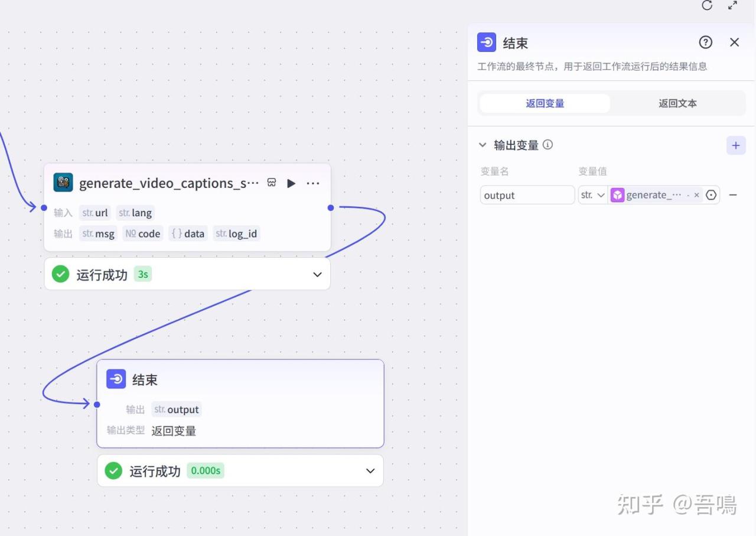Close the 结束 settings panel
Screen dimensions: 756x536
pos(734,43)
